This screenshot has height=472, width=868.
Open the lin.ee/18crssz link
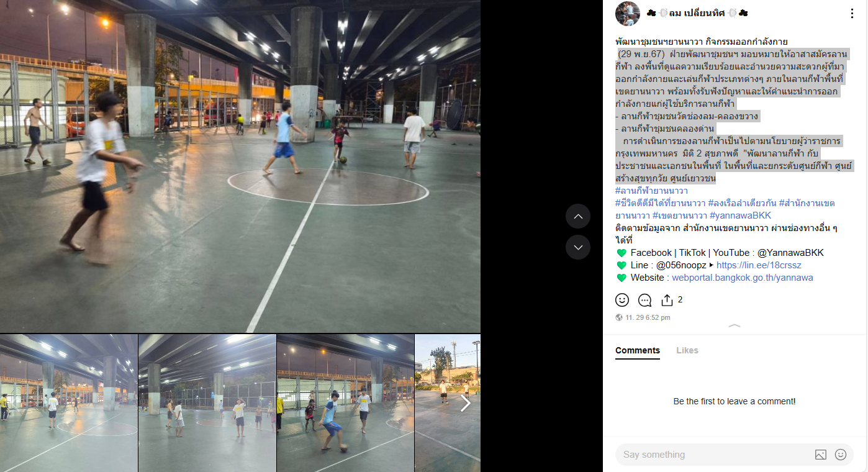point(759,265)
